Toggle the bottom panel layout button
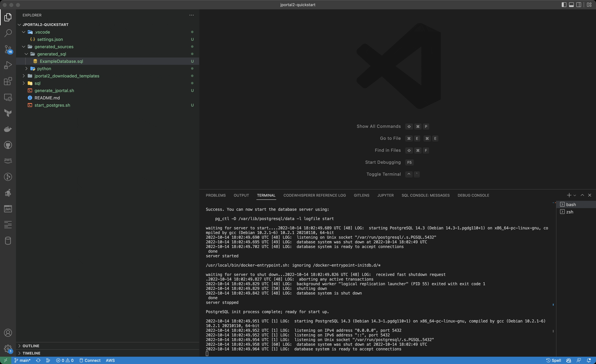596x364 pixels. (x=571, y=5)
